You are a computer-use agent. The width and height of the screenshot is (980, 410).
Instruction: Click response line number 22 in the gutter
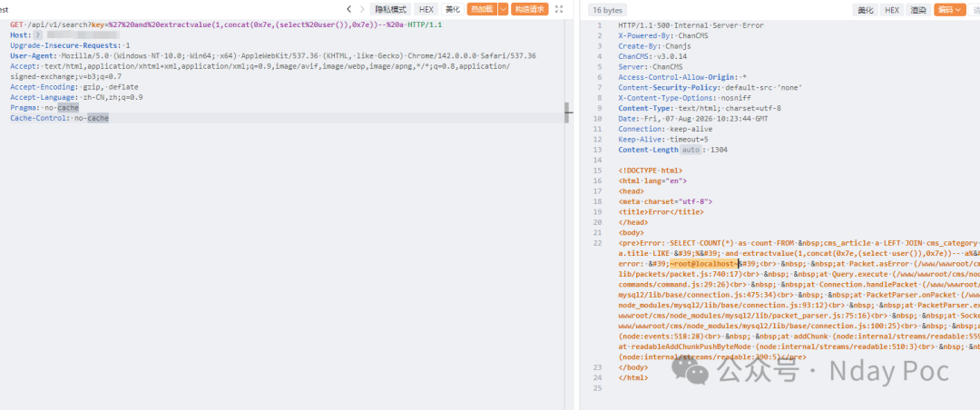pos(598,243)
